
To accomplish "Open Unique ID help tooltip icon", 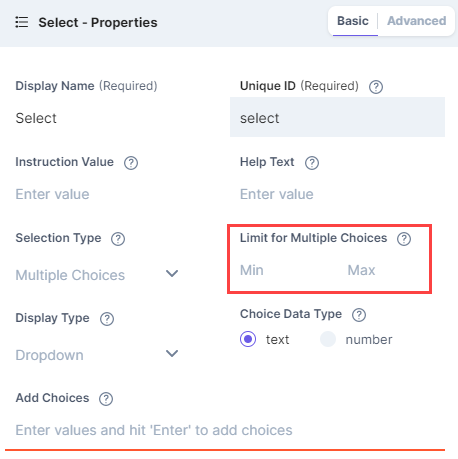I will pos(376,87).
